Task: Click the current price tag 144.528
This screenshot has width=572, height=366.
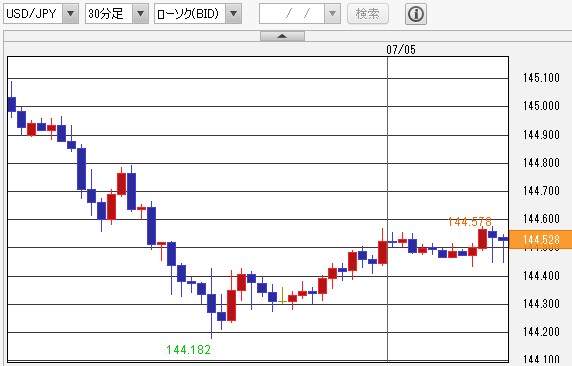Action: [x=540, y=239]
